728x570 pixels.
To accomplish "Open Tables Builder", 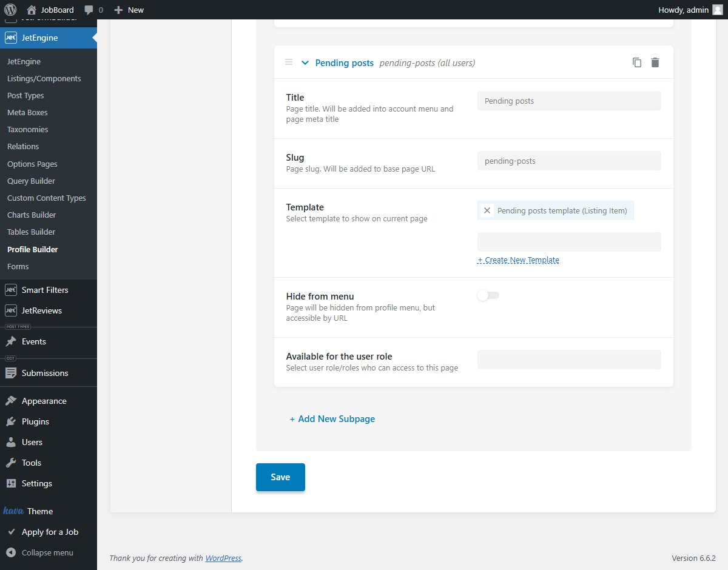I will (31, 232).
